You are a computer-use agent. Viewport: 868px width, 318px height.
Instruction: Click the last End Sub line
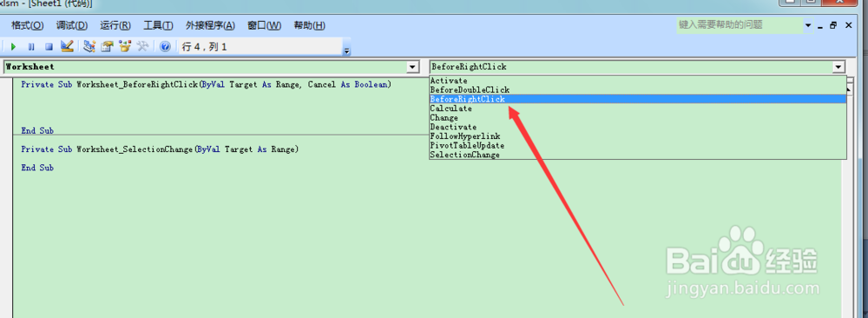click(x=37, y=168)
